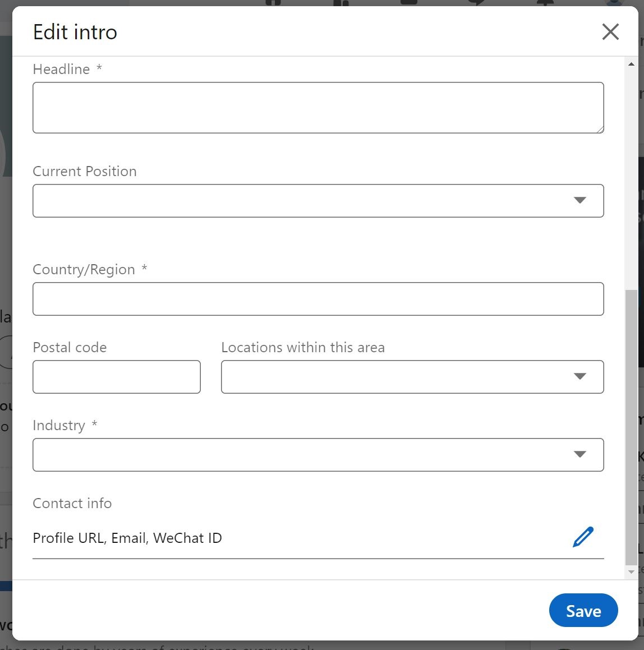
Task: Click the arrow in Locations within this area
Action: 579,377
